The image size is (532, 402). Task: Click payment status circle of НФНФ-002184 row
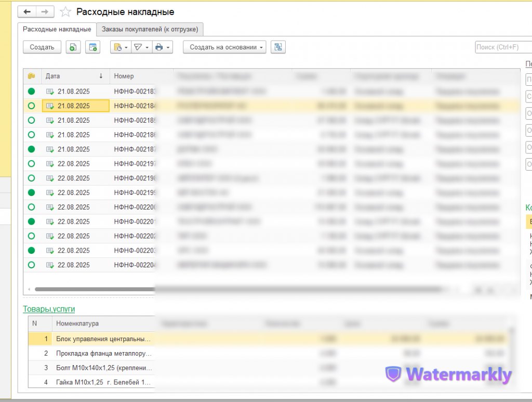(x=32, y=106)
